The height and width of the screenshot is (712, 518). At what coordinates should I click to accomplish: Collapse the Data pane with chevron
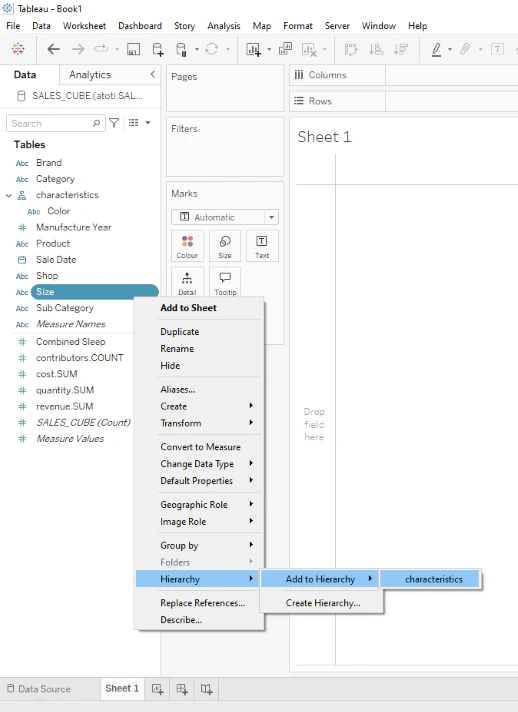click(153, 74)
